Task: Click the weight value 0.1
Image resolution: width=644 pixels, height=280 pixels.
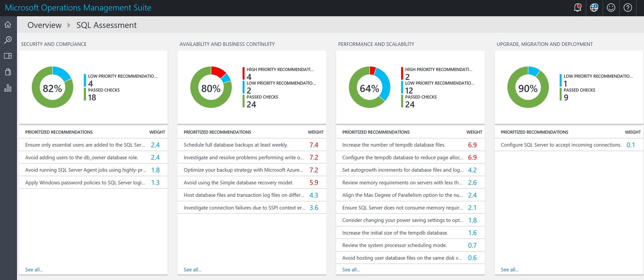Action: click(631, 145)
